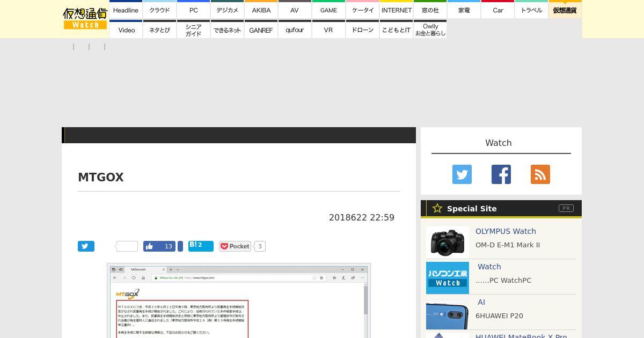Open the HUAWEI MateBook X Pro link
644x338 pixels.
(x=521, y=335)
